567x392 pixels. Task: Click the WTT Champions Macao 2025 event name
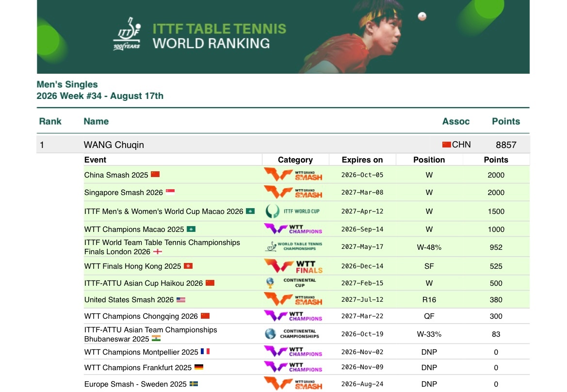(x=134, y=229)
